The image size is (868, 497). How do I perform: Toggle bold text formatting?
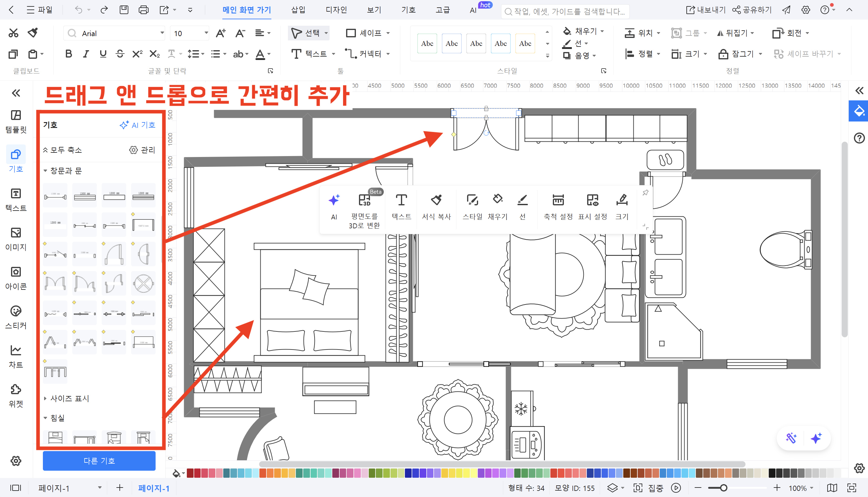(68, 54)
